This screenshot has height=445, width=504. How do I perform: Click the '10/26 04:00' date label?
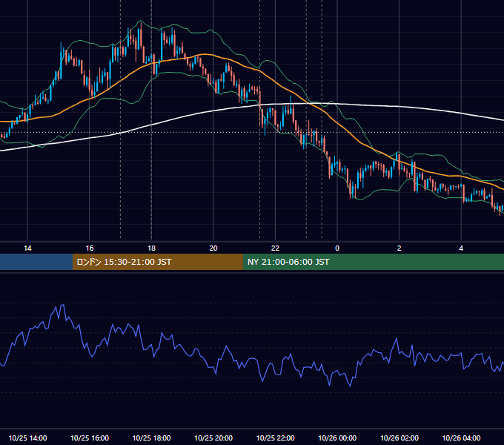(x=461, y=438)
